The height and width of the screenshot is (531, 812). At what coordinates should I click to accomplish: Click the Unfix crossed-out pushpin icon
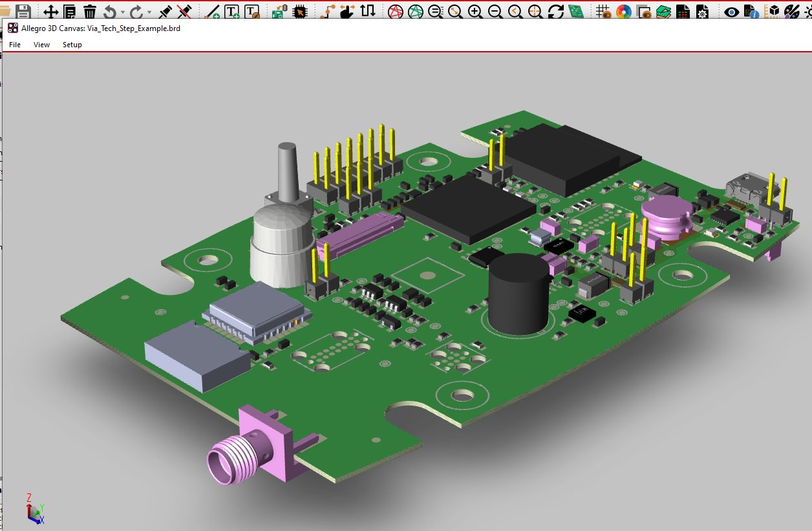(185, 11)
